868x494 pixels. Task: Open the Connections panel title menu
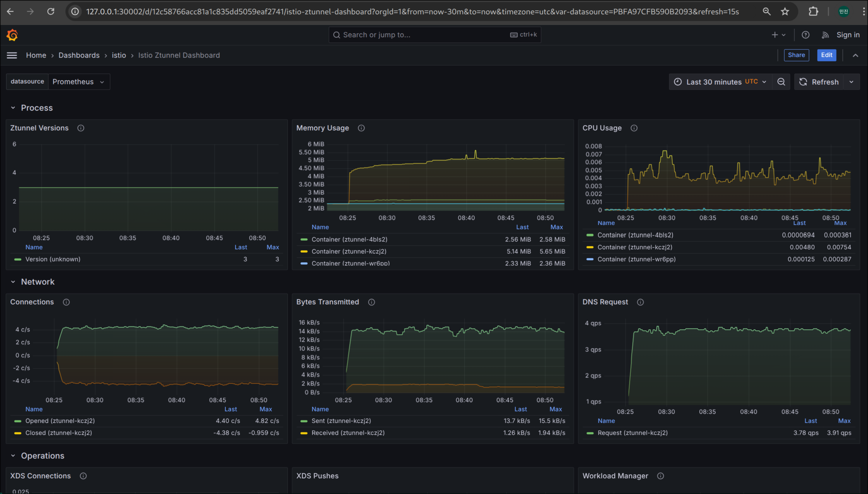(32, 302)
